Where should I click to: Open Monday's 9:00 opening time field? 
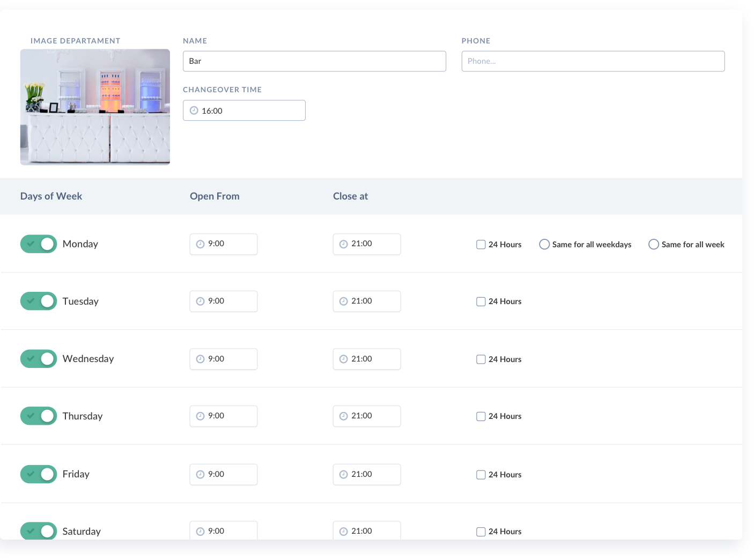tap(224, 244)
